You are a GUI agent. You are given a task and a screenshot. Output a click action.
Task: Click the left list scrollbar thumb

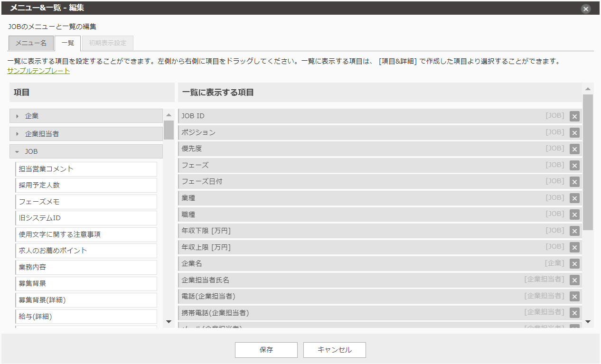(x=169, y=130)
